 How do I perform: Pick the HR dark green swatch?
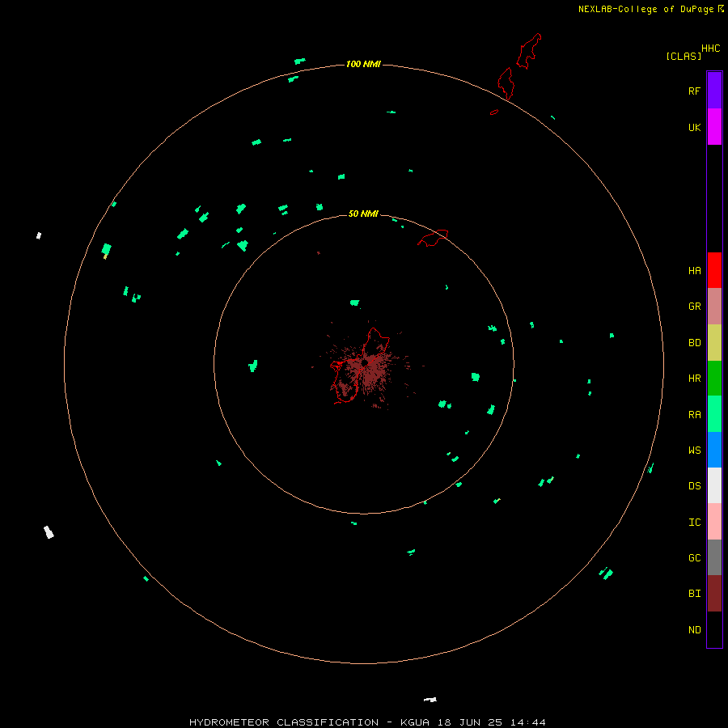(x=714, y=379)
